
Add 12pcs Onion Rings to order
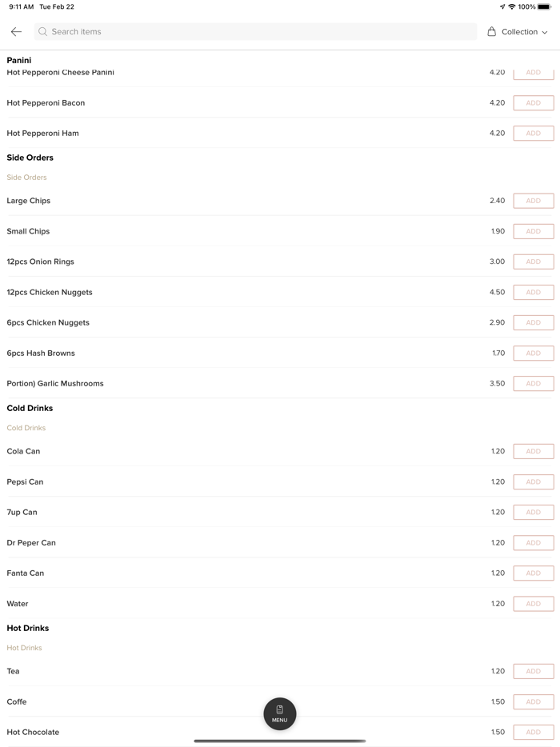click(534, 262)
